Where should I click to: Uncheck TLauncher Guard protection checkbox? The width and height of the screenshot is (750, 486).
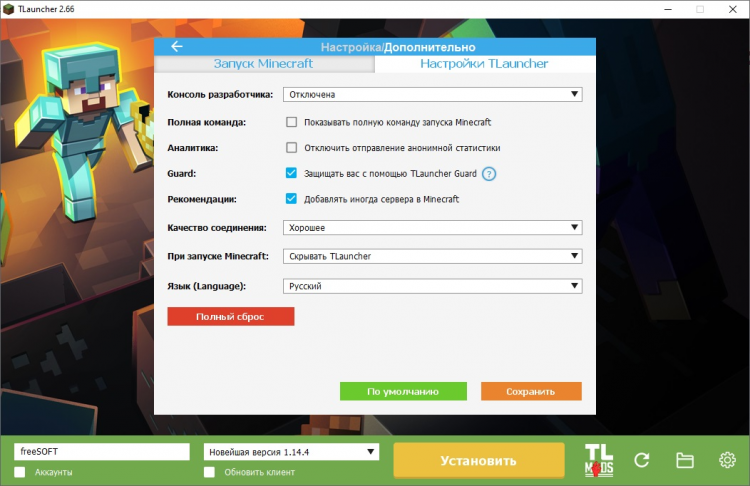[291, 173]
